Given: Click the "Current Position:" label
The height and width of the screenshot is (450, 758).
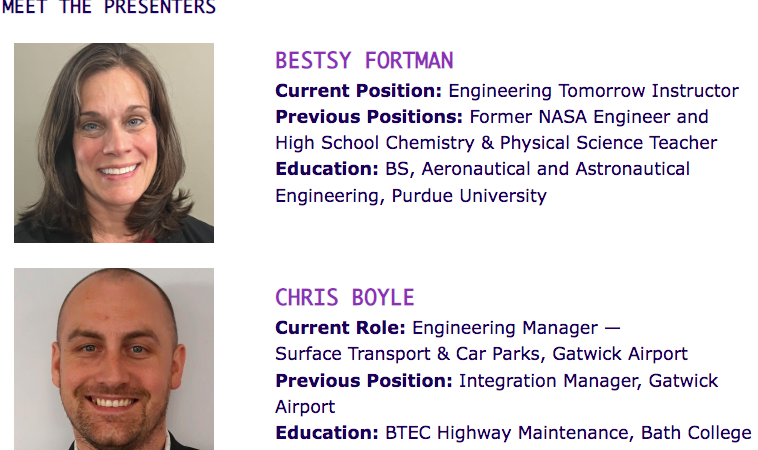Looking at the screenshot, I should pos(358,91).
